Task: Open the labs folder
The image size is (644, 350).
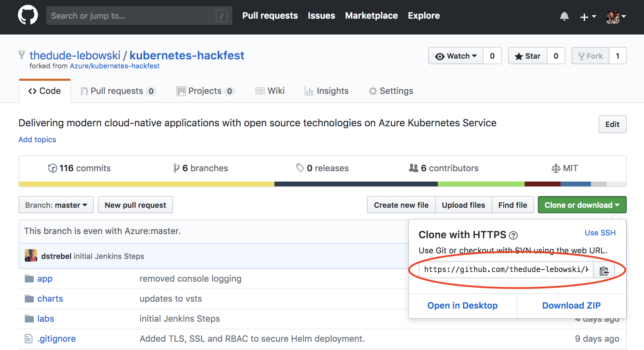Action: (x=46, y=319)
